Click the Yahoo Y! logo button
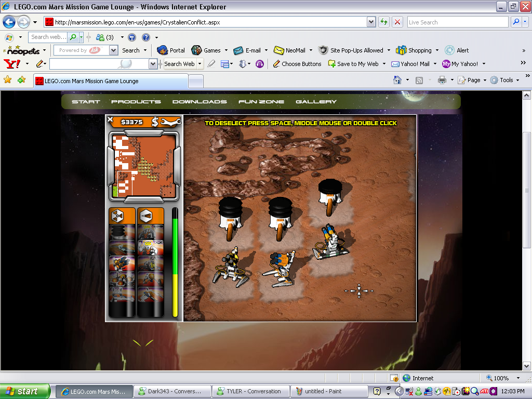 [x=12, y=63]
